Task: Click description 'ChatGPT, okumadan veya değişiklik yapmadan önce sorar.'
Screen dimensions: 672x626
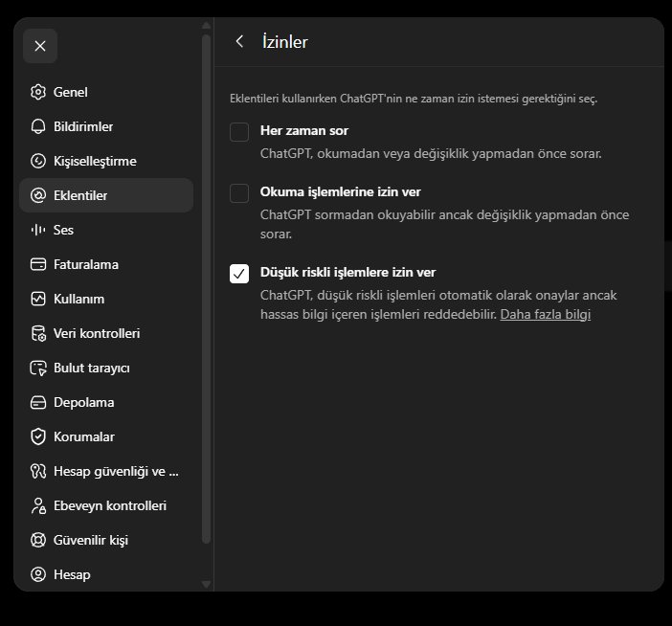Action: [x=431, y=154]
